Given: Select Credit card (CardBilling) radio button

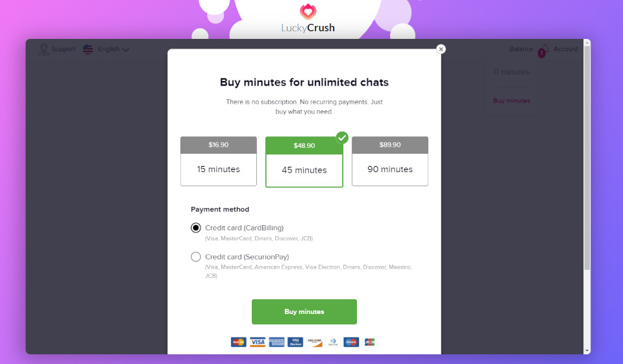Looking at the screenshot, I should coord(196,228).
